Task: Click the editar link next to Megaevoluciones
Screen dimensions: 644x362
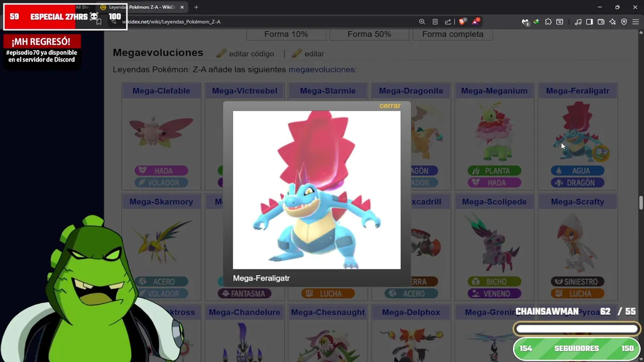Action: [x=314, y=54]
